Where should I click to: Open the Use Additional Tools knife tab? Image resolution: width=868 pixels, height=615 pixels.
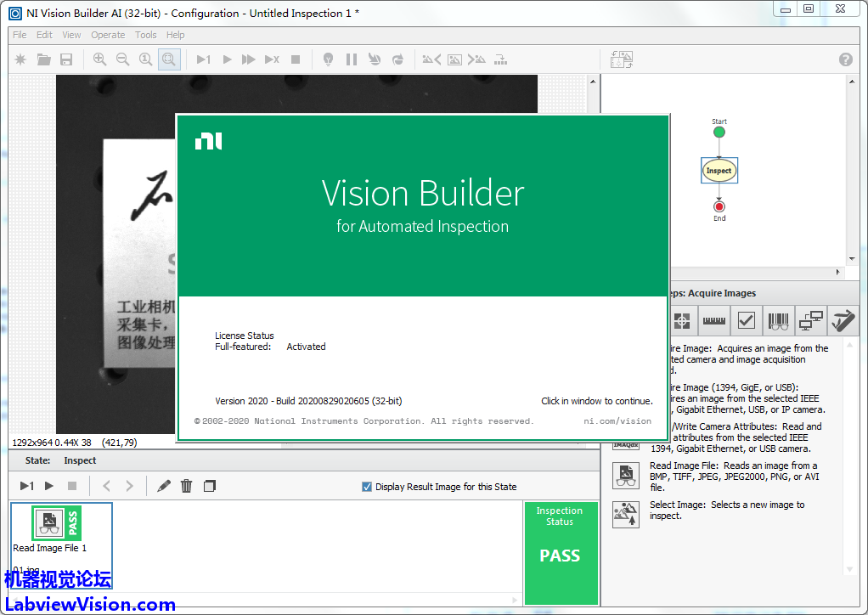843,320
